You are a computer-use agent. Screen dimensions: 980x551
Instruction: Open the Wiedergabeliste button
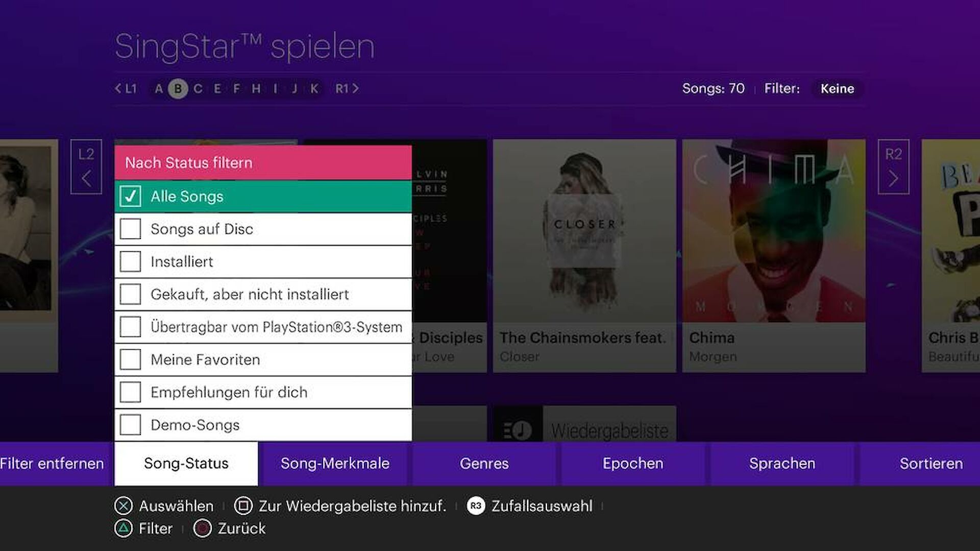click(x=584, y=425)
